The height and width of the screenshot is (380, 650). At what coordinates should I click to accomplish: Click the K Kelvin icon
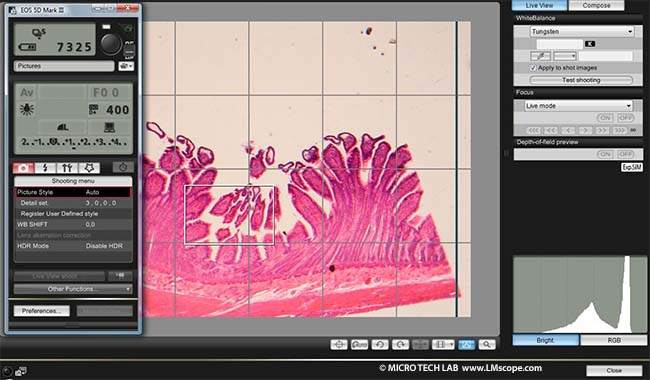pyautogui.click(x=590, y=44)
